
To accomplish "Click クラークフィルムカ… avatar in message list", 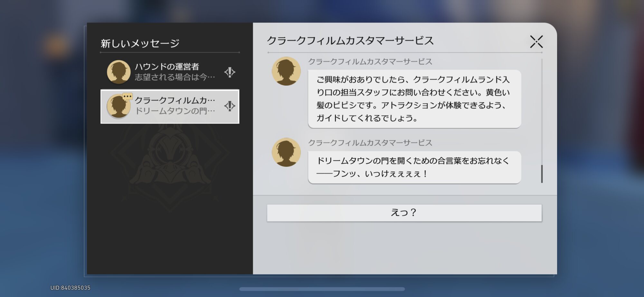I will 118,107.
